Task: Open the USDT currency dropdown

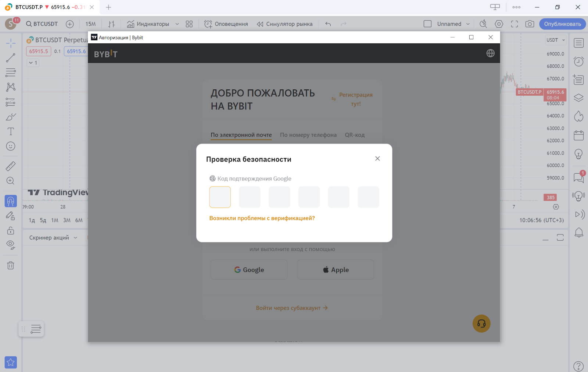Action: [555, 40]
